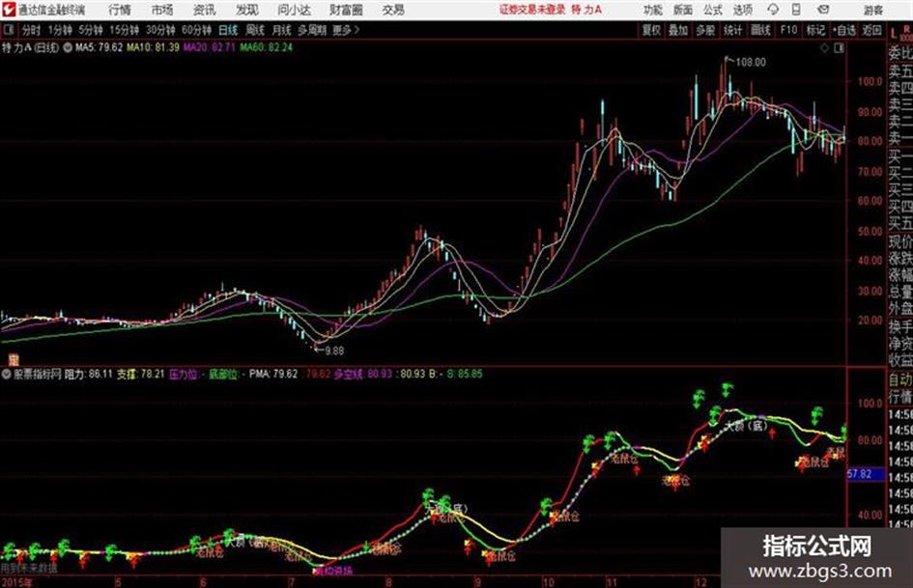913x588 pixels.
Task: Open the F10 company info button
Action: coord(788,30)
